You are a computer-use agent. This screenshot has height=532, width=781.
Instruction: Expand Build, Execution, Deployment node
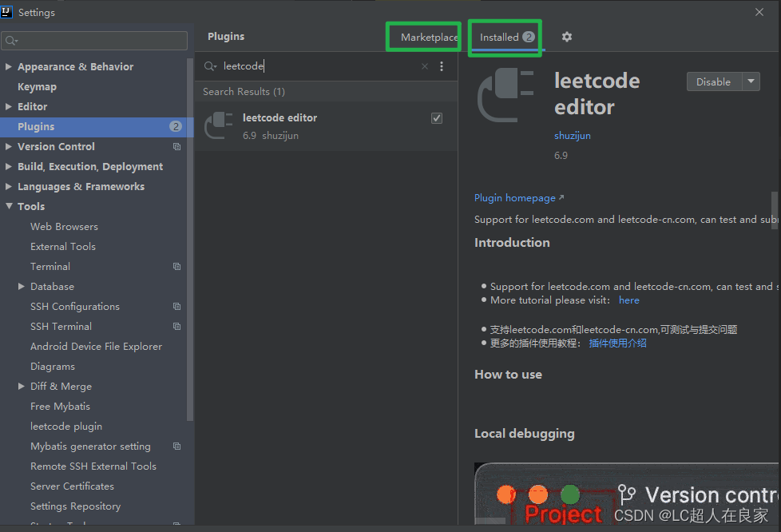pyautogui.click(x=9, y=166)
